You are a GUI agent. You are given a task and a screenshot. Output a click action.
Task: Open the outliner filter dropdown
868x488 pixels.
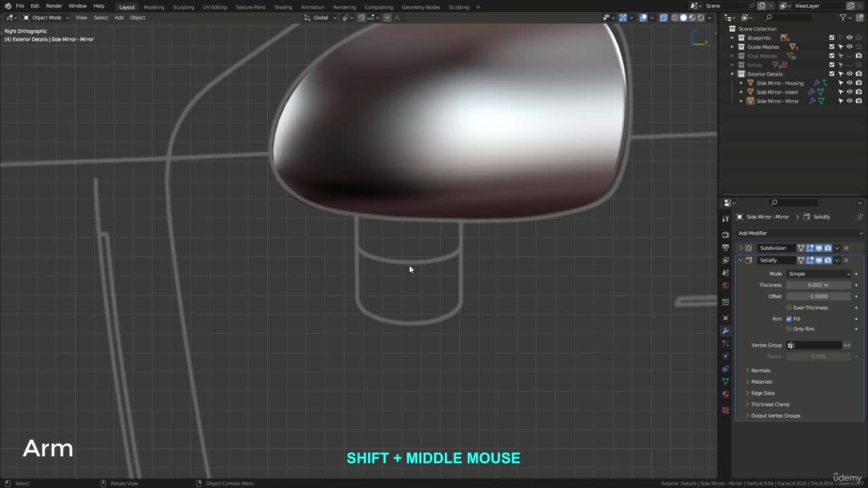coord(845,18)
